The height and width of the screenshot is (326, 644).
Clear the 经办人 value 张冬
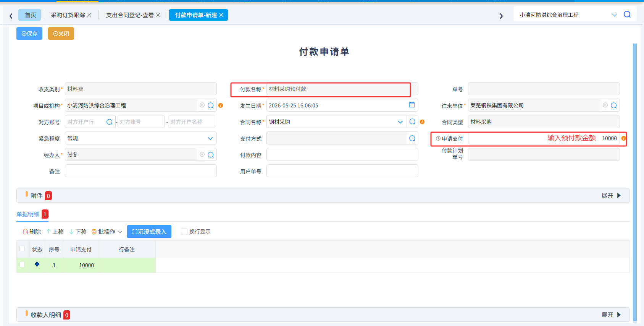click(x=202, y=154)
